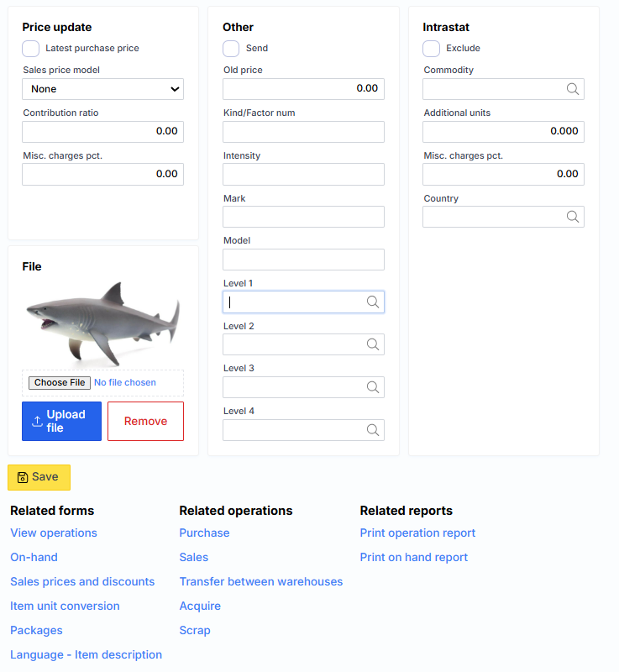Viewport: 619px width, 672px height.
Task: Remove the uploaded shark image file
Action: [145, 422]
